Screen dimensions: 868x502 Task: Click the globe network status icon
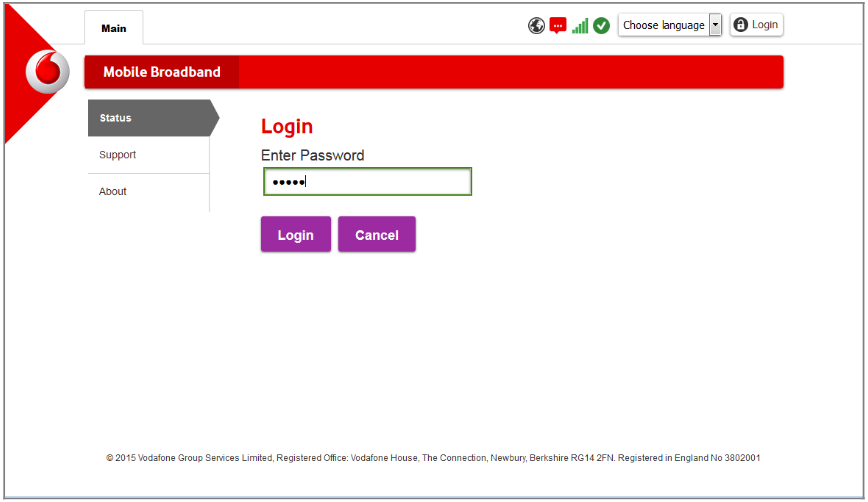(x=536, y=25)
